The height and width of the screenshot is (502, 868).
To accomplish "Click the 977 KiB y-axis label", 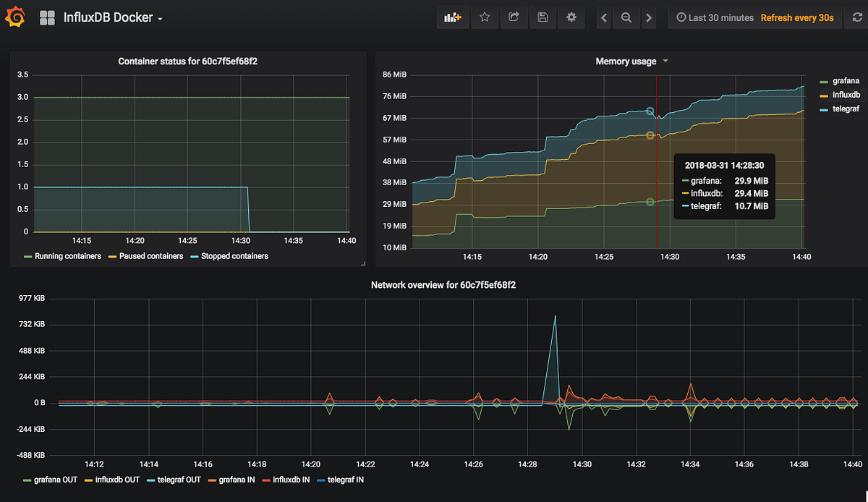I will (31, 298).
